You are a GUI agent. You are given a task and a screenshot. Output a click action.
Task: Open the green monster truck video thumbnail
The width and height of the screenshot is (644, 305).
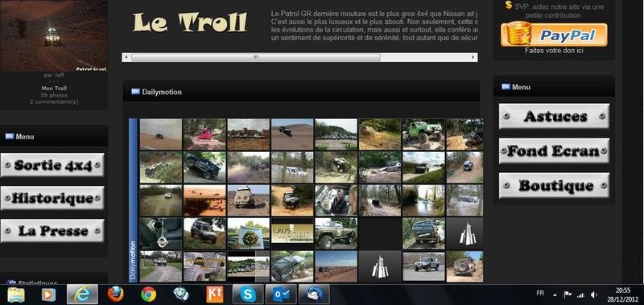[423, 134]
